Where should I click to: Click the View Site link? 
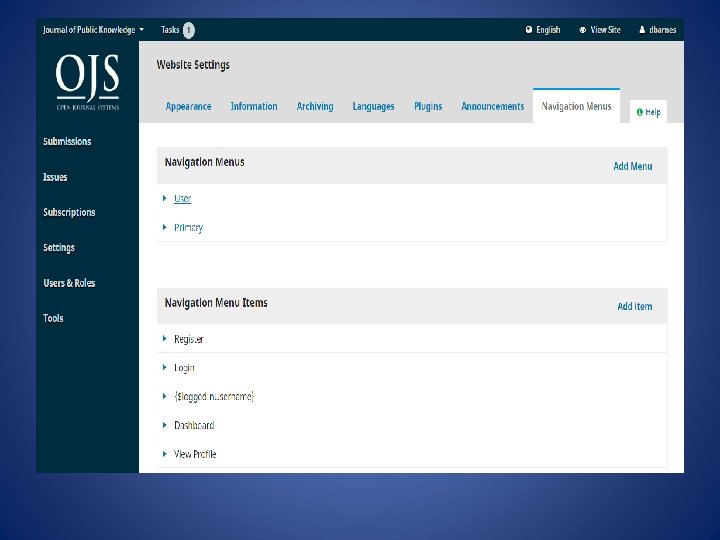[x=600, y=30]
